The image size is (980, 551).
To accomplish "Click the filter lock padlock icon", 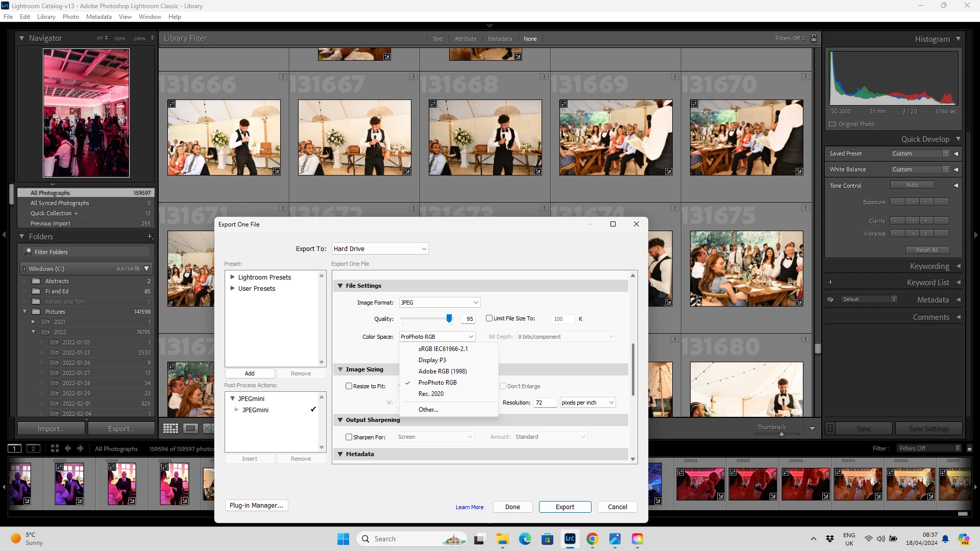I will click(x=814, y=38).
